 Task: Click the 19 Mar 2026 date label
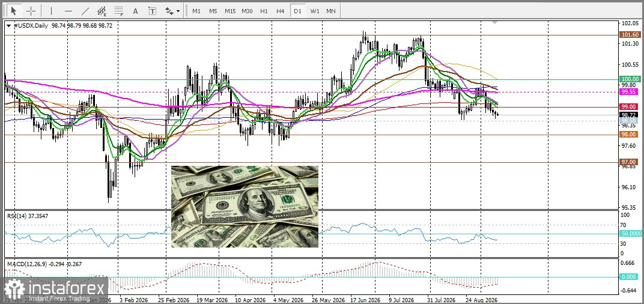tap(212, 300)
